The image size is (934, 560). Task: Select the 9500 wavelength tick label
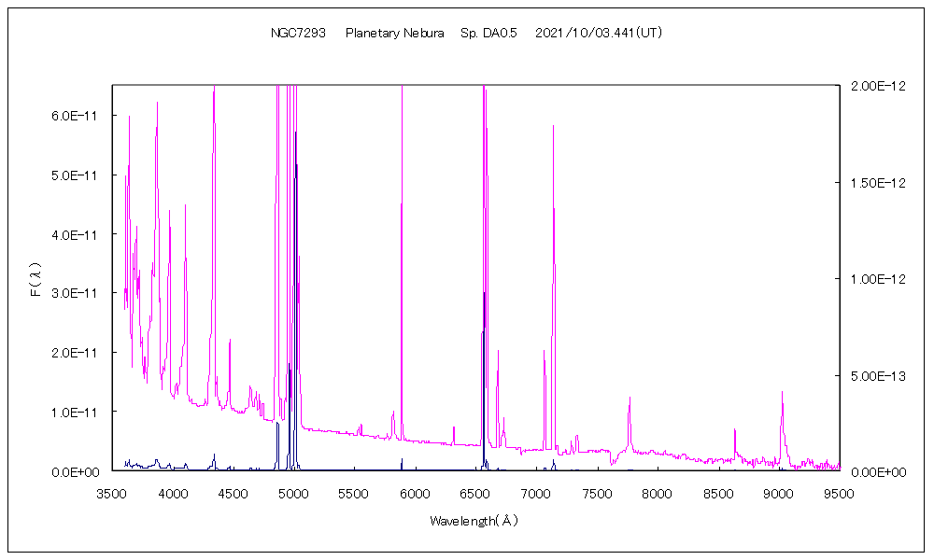tap(841, 492)
